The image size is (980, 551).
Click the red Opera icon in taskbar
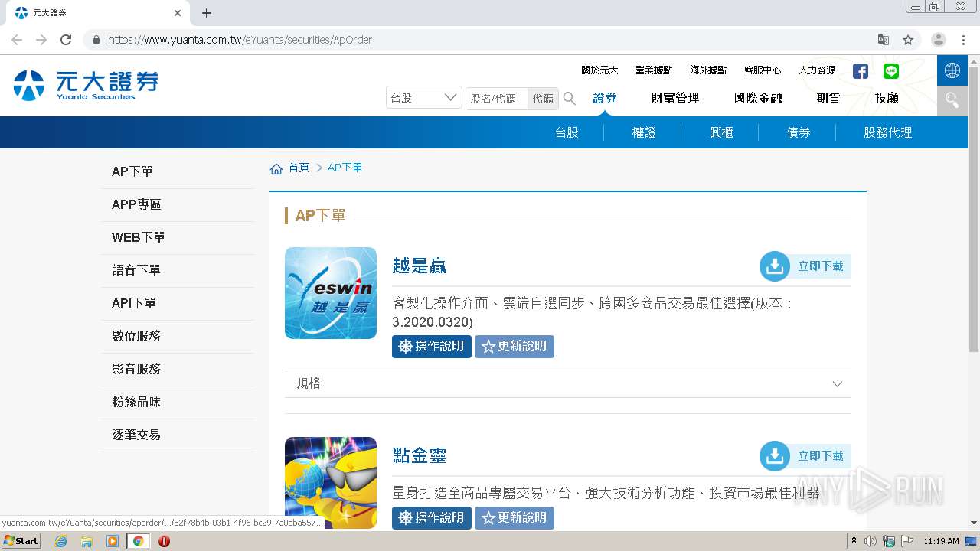[164, 541]
